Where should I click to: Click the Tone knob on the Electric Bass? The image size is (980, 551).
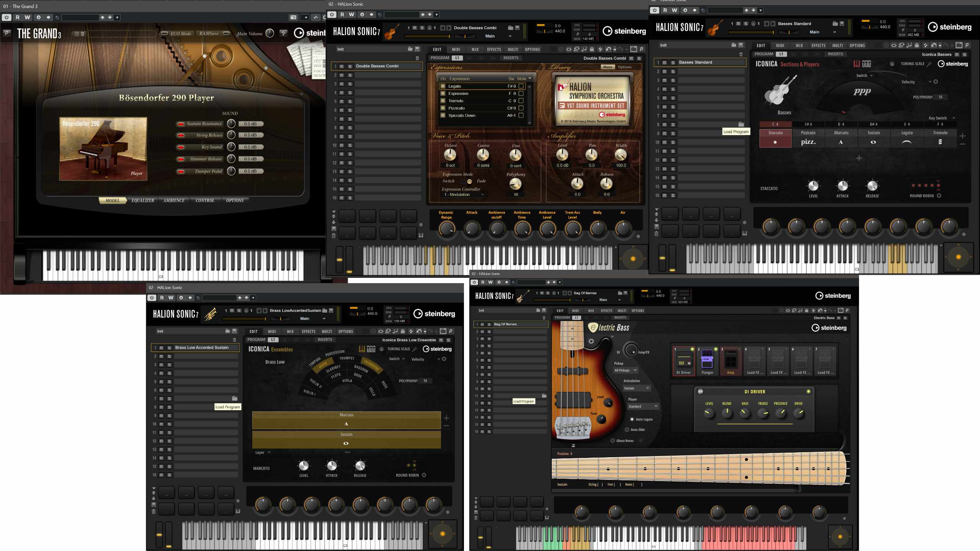click(x=601, y=419)
